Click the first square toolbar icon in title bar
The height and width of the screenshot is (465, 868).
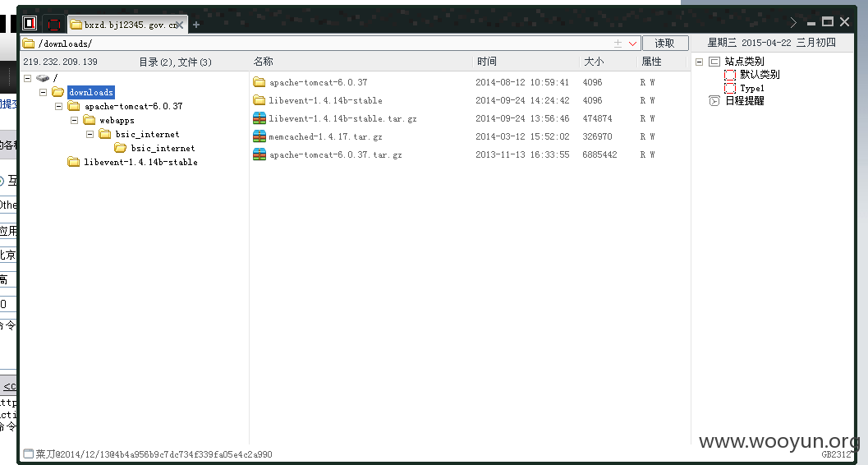(30, 23)
